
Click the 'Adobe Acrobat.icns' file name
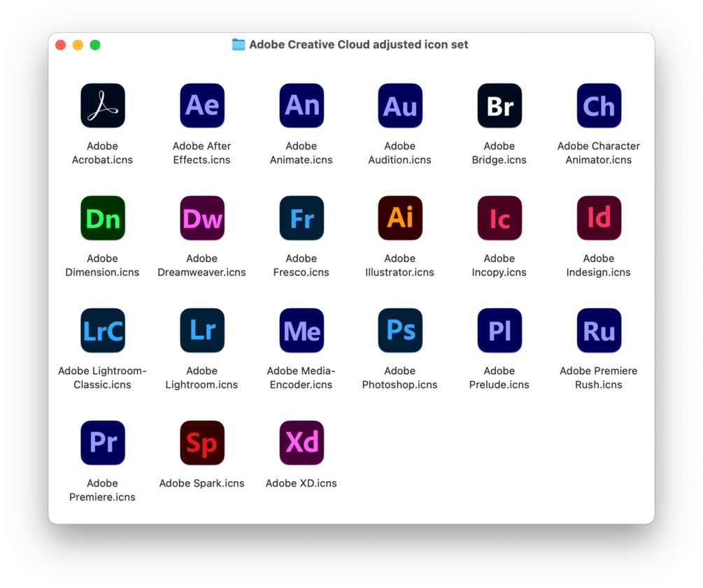(x=102, y=153)
